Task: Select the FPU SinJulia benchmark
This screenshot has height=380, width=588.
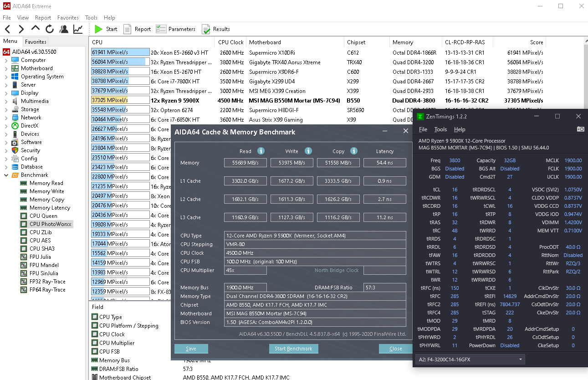Action: pos(44,273)
